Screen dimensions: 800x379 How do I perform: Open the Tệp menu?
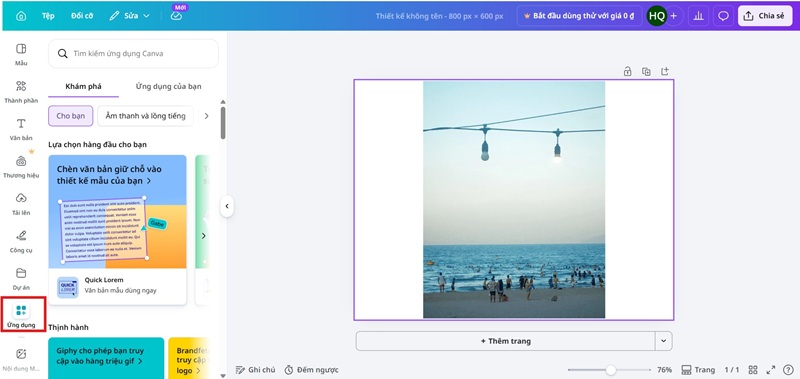click(48, 16)
